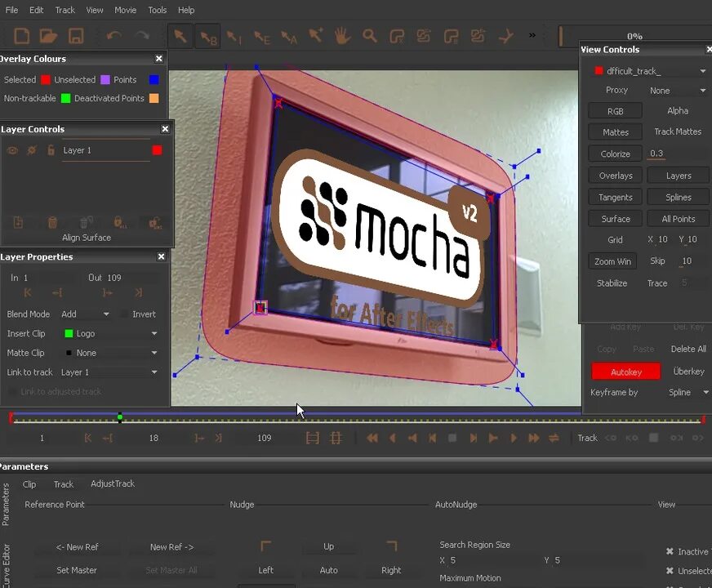Toggle Layer 1 visibility eye
This screenshot has width=712, height=588.
coord(12,150)
